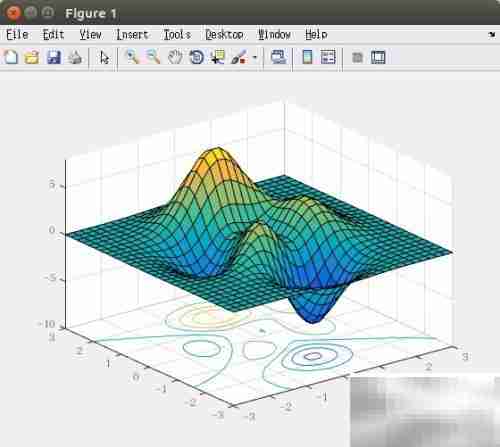Insert a legend from toolbar
The width and height of the screenshot is (500, 447).
(328, 57)
